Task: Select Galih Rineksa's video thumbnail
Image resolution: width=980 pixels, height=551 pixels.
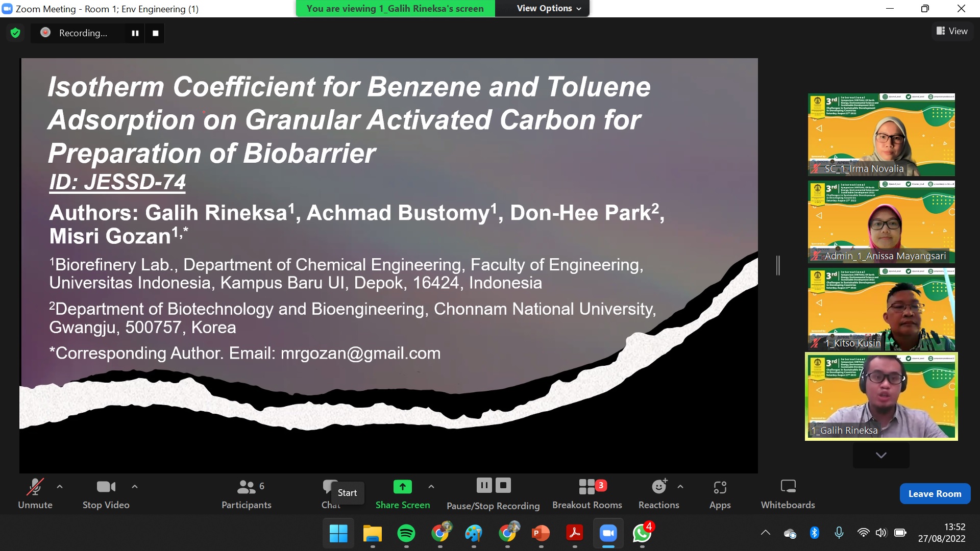Action: click(x=881, y=396)
